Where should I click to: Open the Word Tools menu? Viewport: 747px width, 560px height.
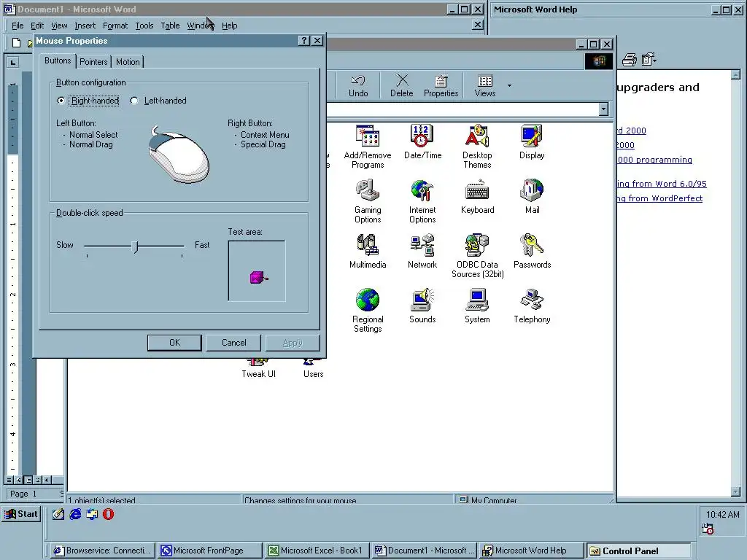pyautogui.click(x=144, y=26)
